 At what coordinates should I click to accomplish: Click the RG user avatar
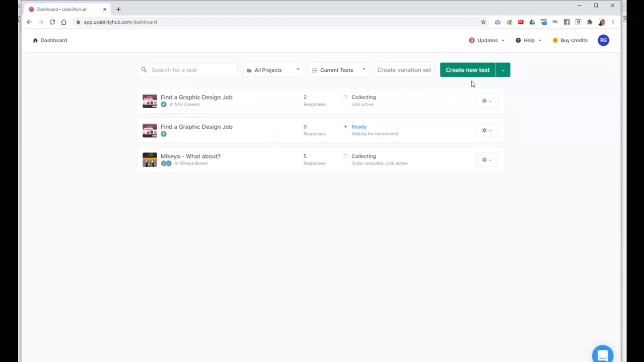pyautogui.click(x=603, y=40)
